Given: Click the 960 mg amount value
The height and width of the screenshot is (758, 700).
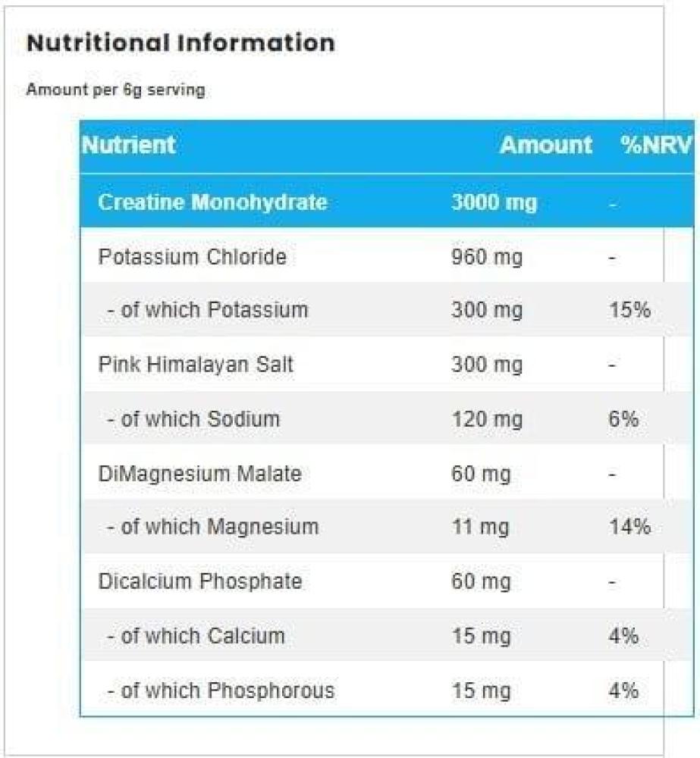Looking at the screenshot, I should (x=486, y=256).
